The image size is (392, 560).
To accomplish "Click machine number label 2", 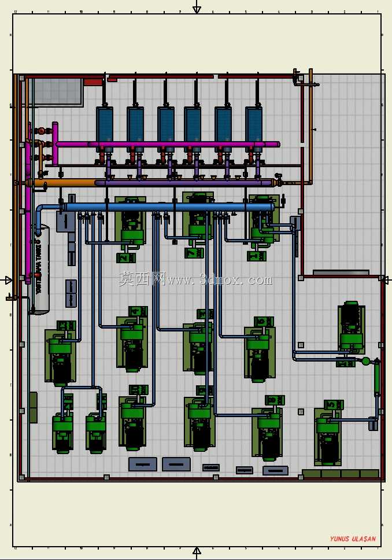I will click(x=126, y=257).
